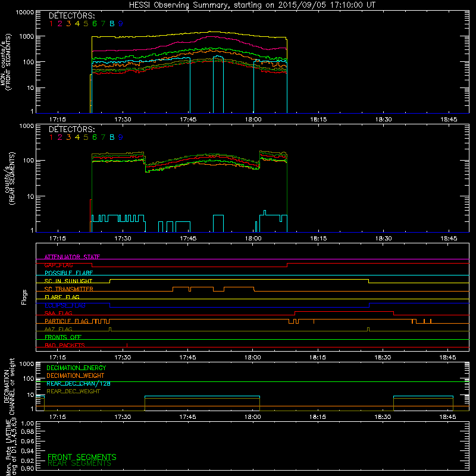The image size is (476, 476).
Task: Select detector 8 in rear segments legend
Action: tap(112, 137)
